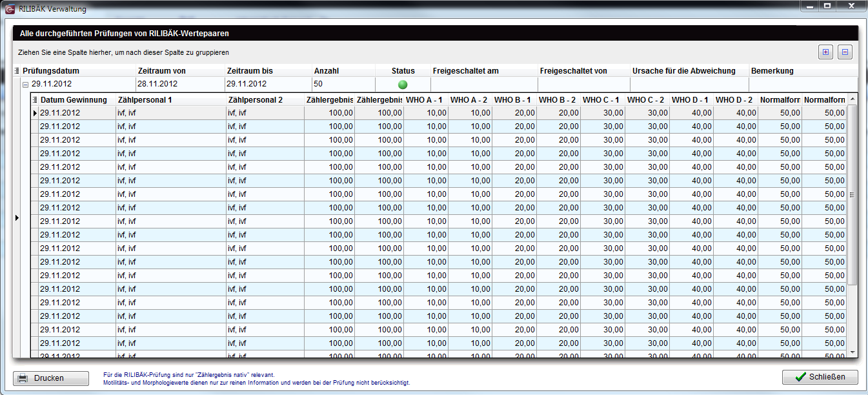Viewport: 868px width, 395px height.
Task: Click the WHO C - 2 column header
Action: pos(648,99)
